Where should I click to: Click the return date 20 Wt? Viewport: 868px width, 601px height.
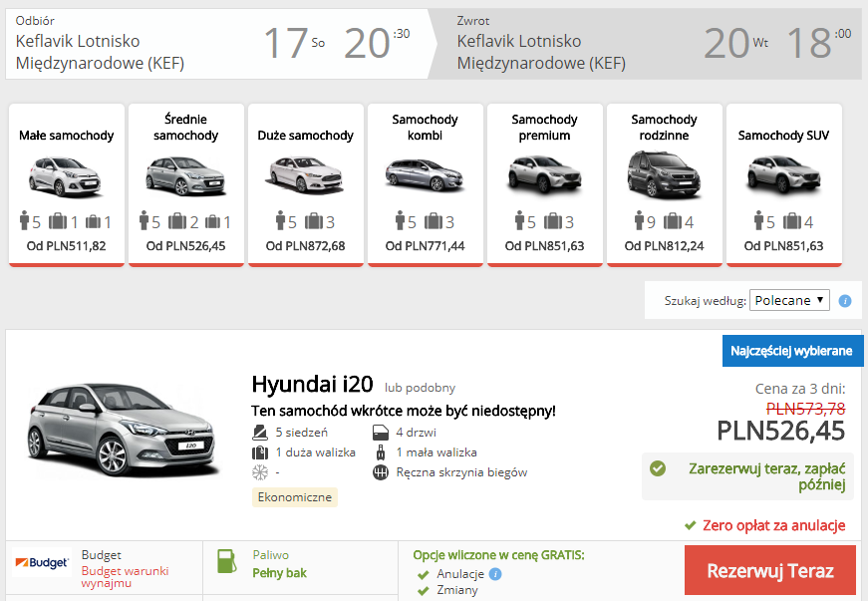[x=736, y=43]
